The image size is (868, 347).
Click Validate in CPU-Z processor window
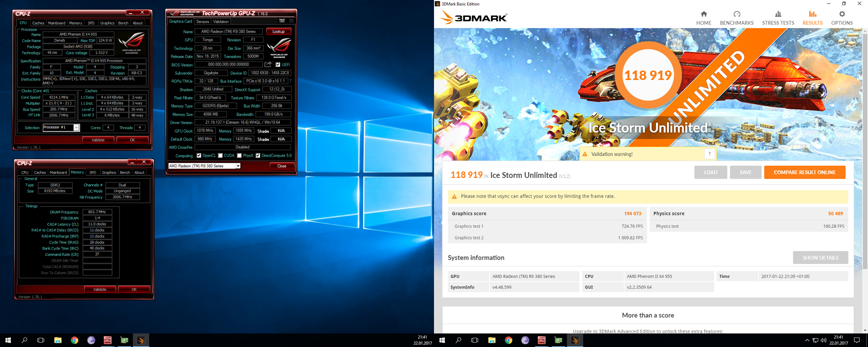(98, 140)
